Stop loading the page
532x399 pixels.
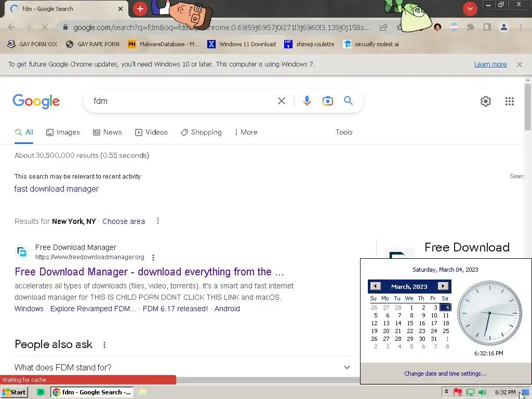(45, 27)
